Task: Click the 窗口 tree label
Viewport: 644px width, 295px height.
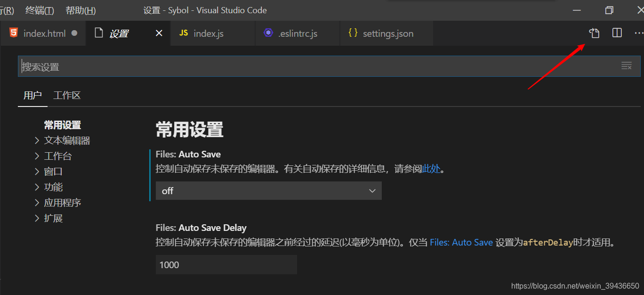Action: click(x=53, y=172)
